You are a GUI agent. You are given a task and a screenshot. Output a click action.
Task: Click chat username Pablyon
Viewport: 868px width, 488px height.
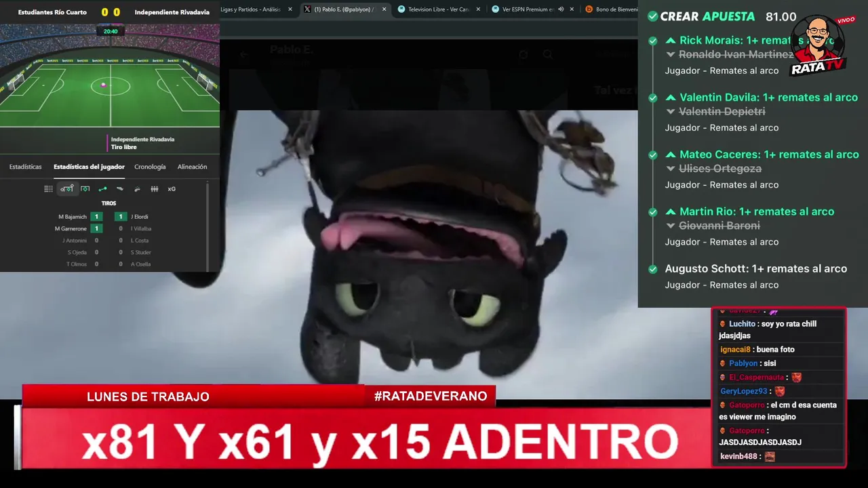(x=743, y=363)
